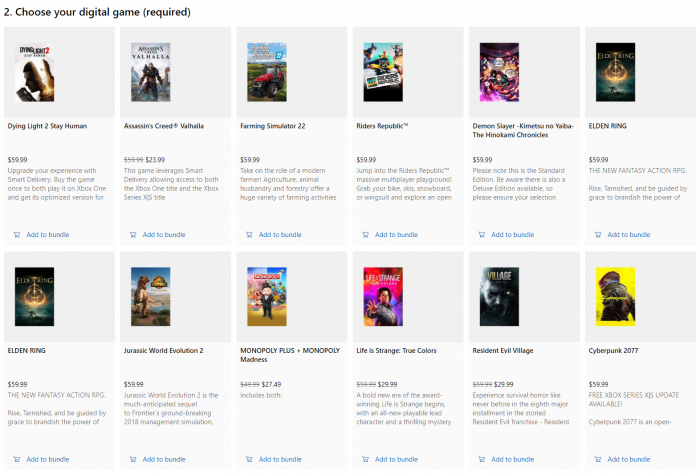The width and height of the screenshot is (700, 475).
Task: Open the Assassin's Creed Valhalla cover image
Action: point(150,72)
